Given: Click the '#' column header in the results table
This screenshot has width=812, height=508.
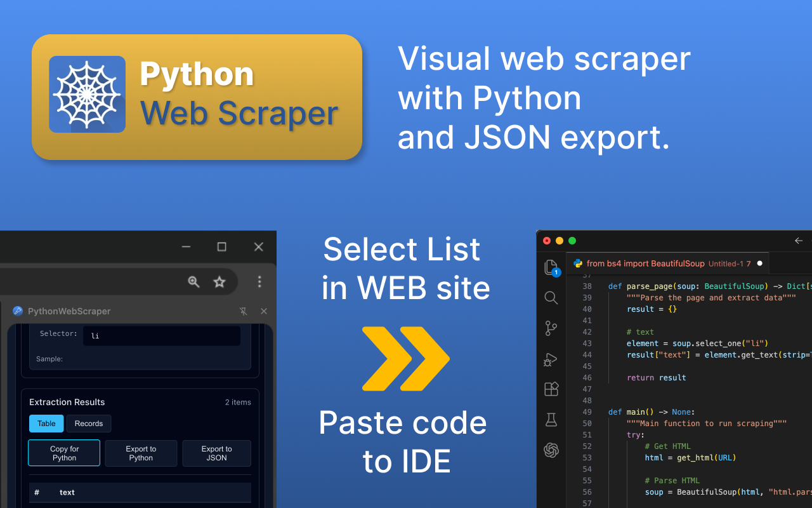Looking at the screenshot, I should coord(37,492).
